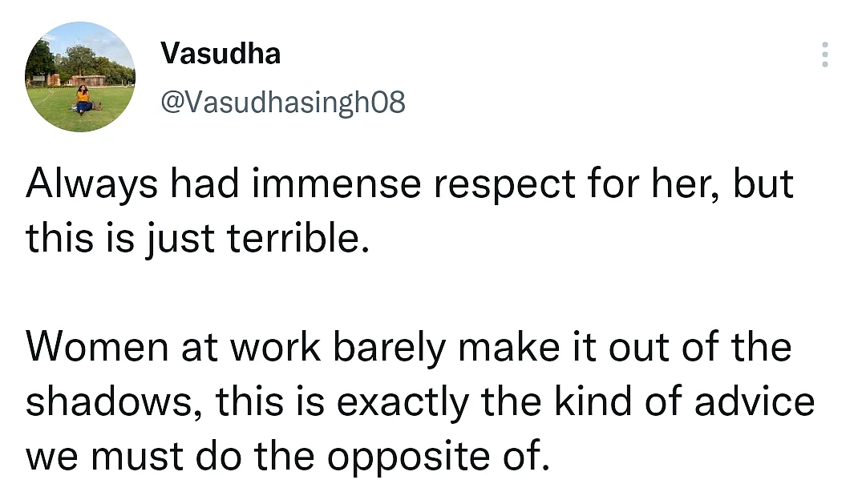Click the word 'advice' in the tweet
Viewport: 866px width, 504px height.
[x=755, y=401]
